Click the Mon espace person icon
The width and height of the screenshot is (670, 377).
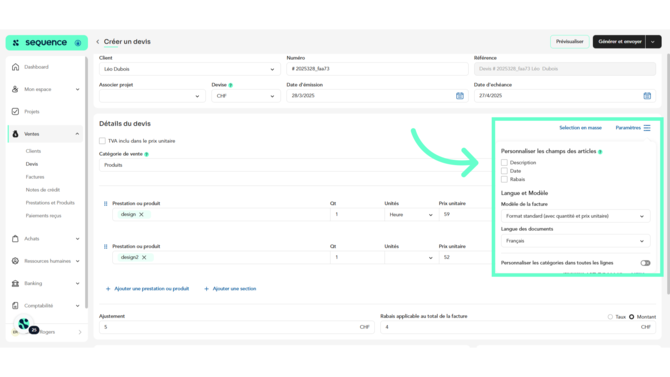15,89
